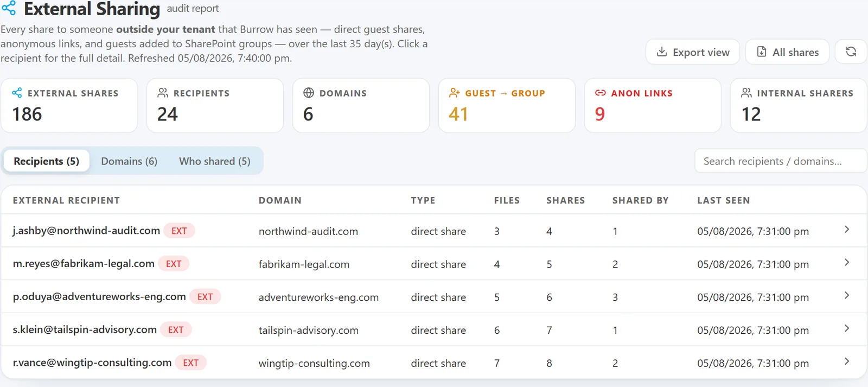Screen dimensions: 868x387
Task: Click the file icon on All shares
Action: tap(762, 52)
